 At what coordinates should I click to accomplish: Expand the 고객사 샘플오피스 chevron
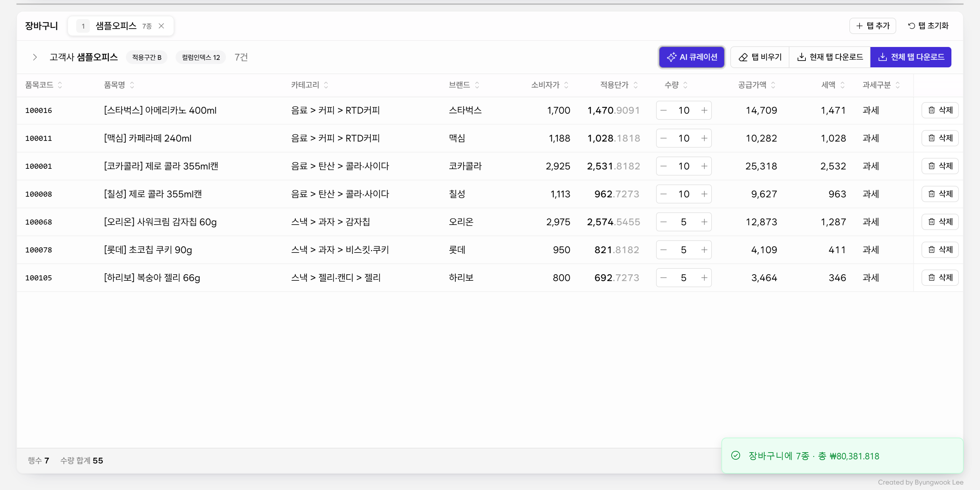35,57
